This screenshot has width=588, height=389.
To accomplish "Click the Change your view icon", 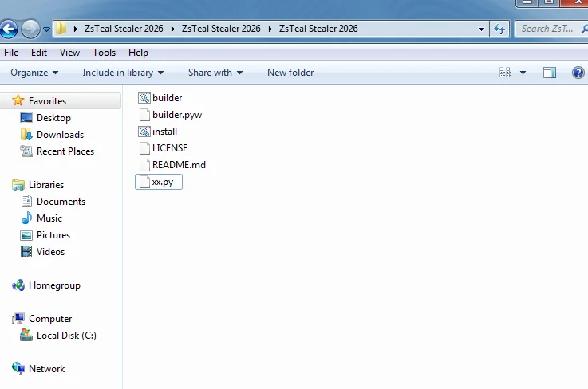I will 505,73.
